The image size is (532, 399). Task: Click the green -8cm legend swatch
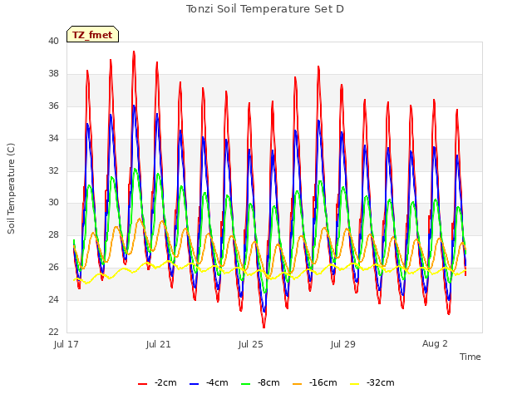click(x=246, y=384)
